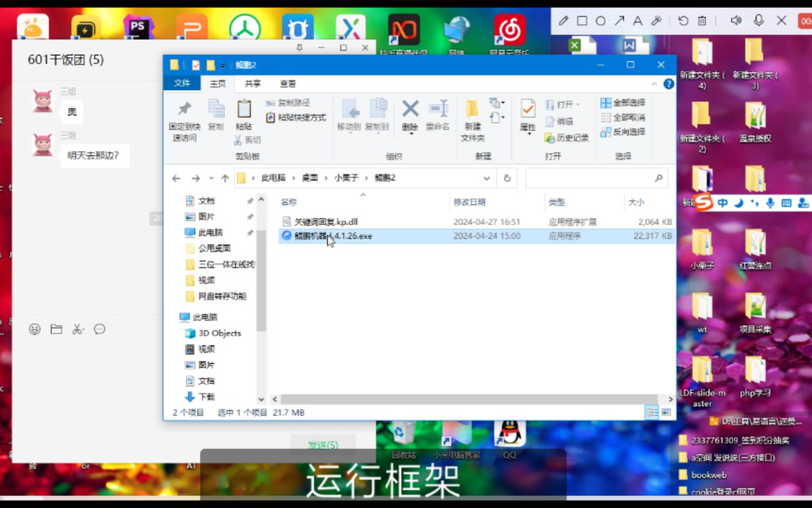Click the Rename button in ribbon
Screen dimensions: 812x508
[437, 115]
